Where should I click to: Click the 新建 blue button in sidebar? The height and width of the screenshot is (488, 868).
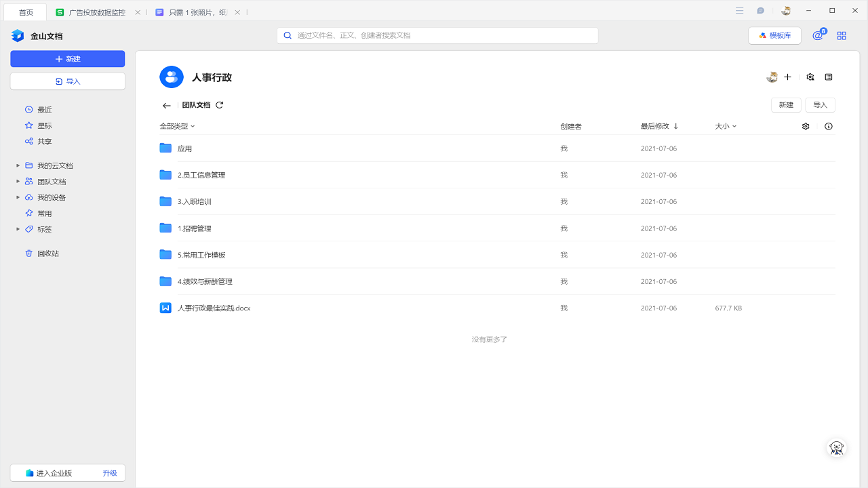(x=67, y=59)
